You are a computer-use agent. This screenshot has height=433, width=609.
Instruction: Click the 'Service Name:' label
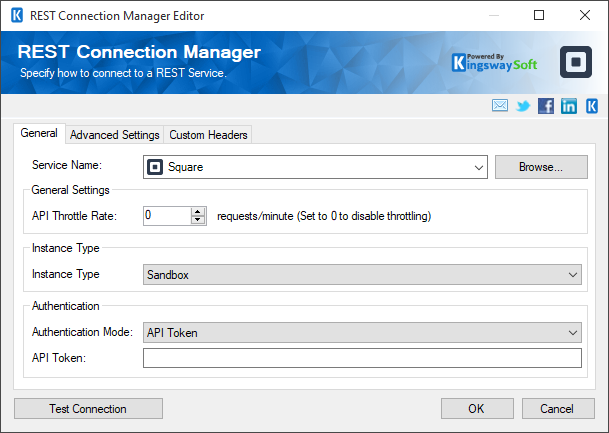(67, 165)
